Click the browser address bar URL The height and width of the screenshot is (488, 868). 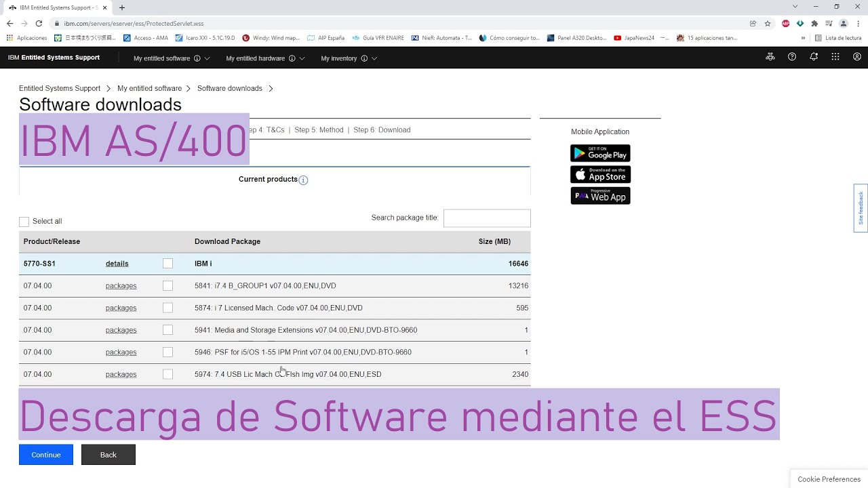134,24
